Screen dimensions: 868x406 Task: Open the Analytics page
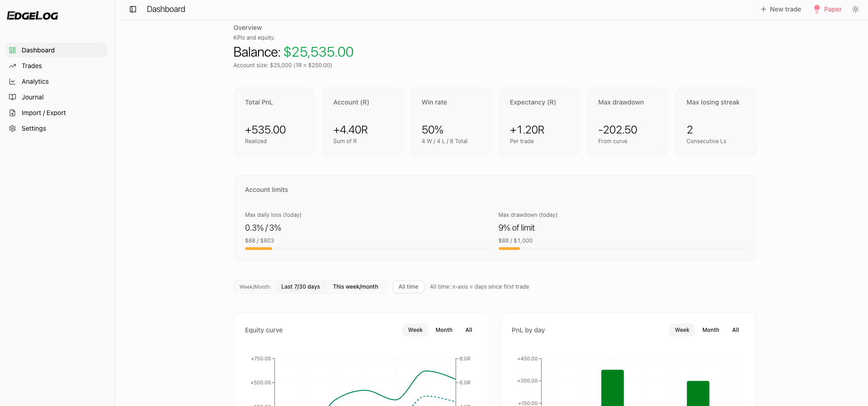(x=56, y=81)
